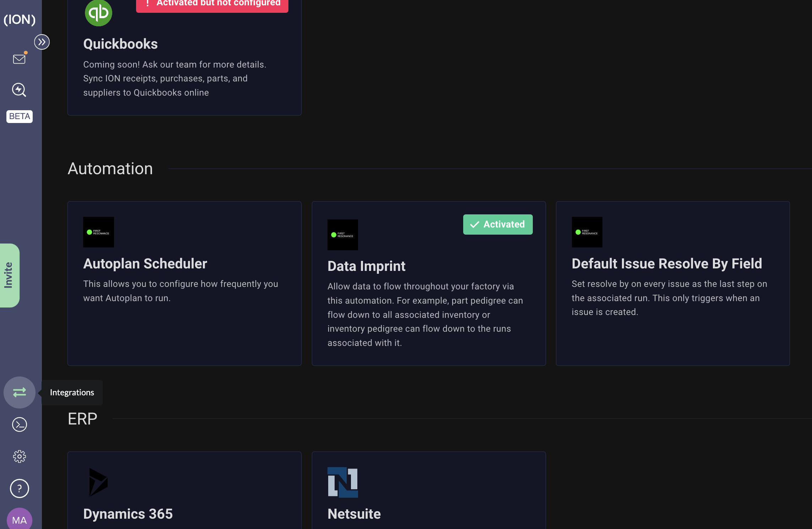Open the Integrations arrows icon

click(20, 392)
